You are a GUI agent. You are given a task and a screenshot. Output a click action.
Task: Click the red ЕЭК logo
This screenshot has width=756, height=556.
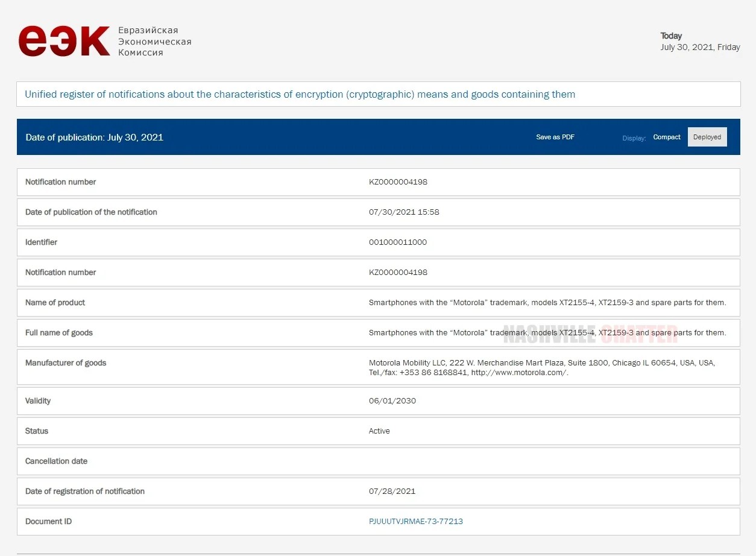point(64,41)
